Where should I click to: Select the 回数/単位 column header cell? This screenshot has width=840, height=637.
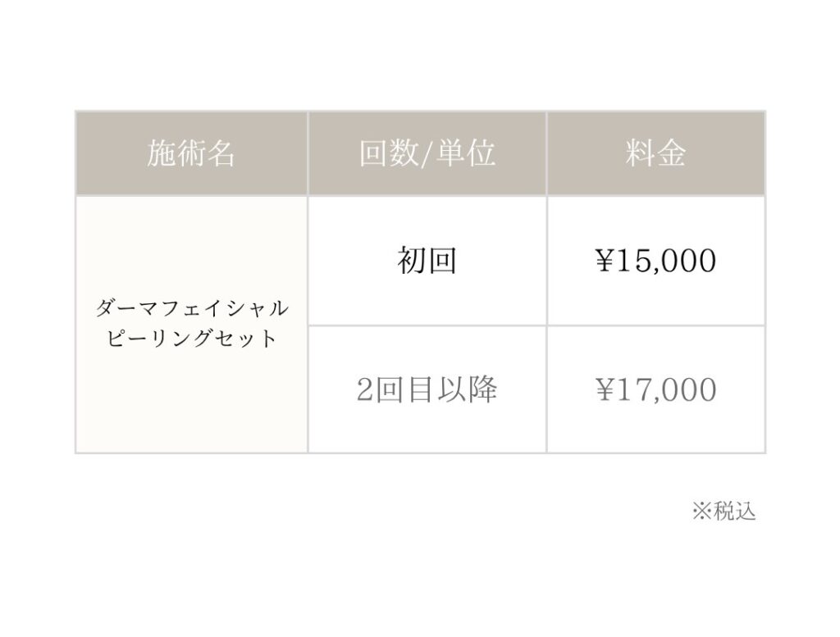pos(427,154)
